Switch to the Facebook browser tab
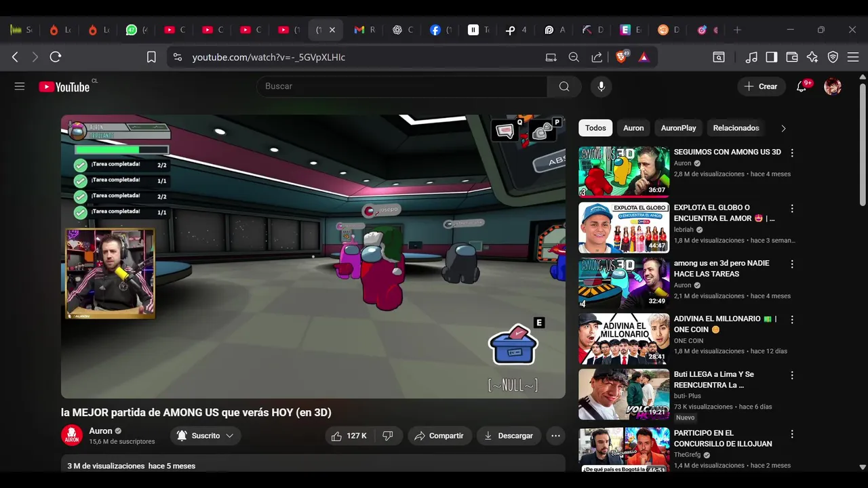 click(x=440, y=30)
